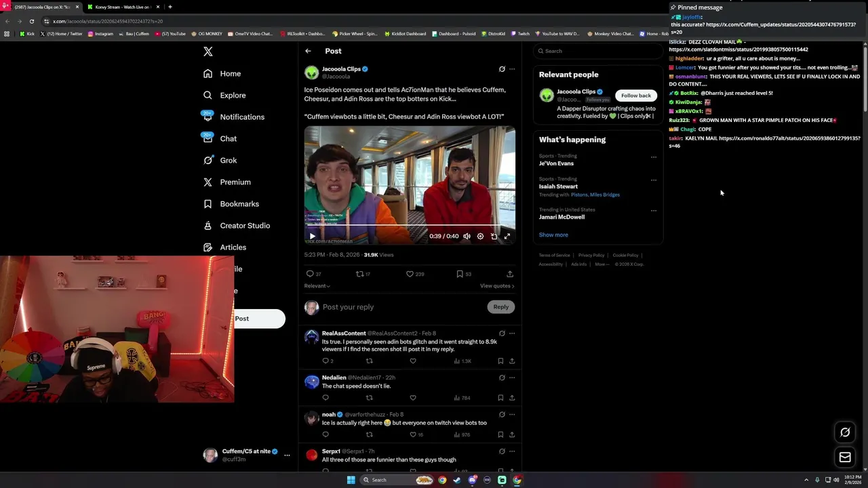Like noah's reply with 16 likes

(416, 434)
